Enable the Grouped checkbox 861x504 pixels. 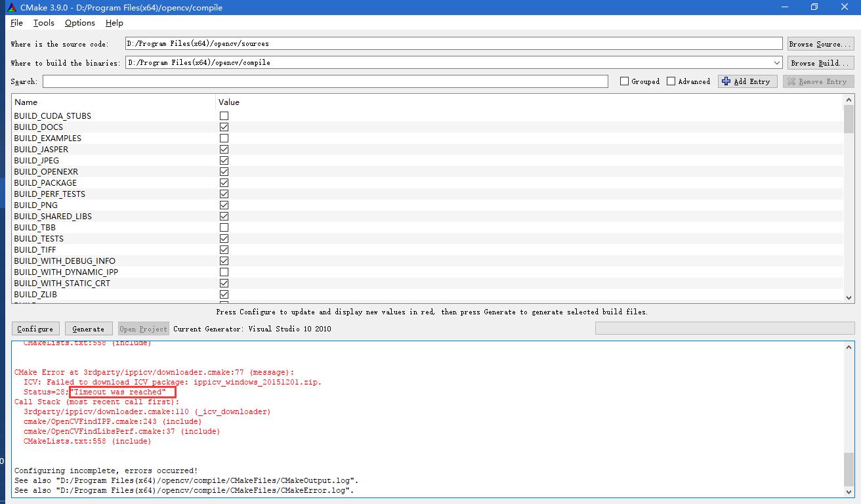(x=624, y=81)
